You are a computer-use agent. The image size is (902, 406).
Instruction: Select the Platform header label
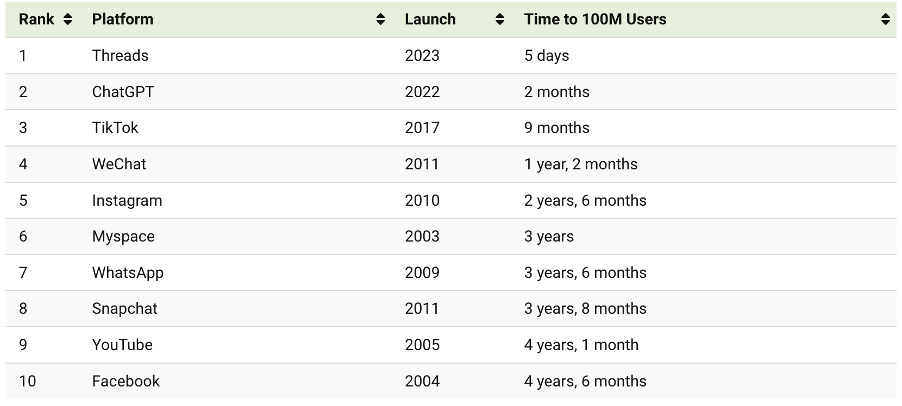123,19
